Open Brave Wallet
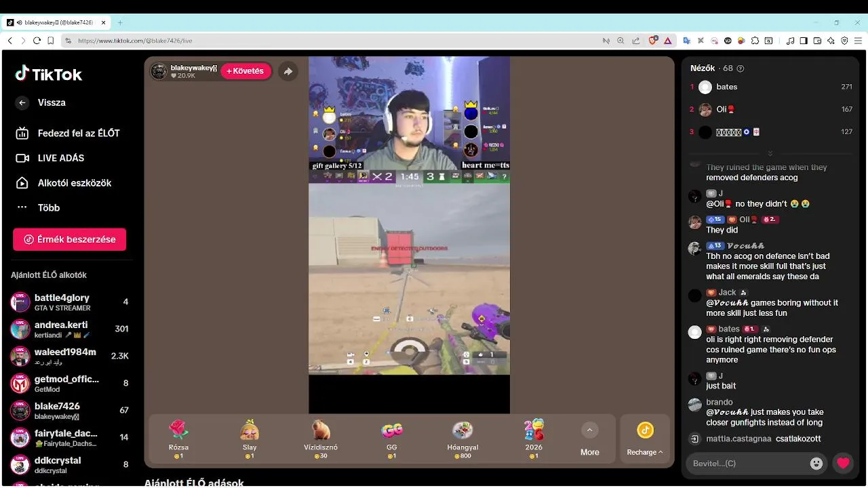This screenshot has width=868, height=488. tap(817, 41)
